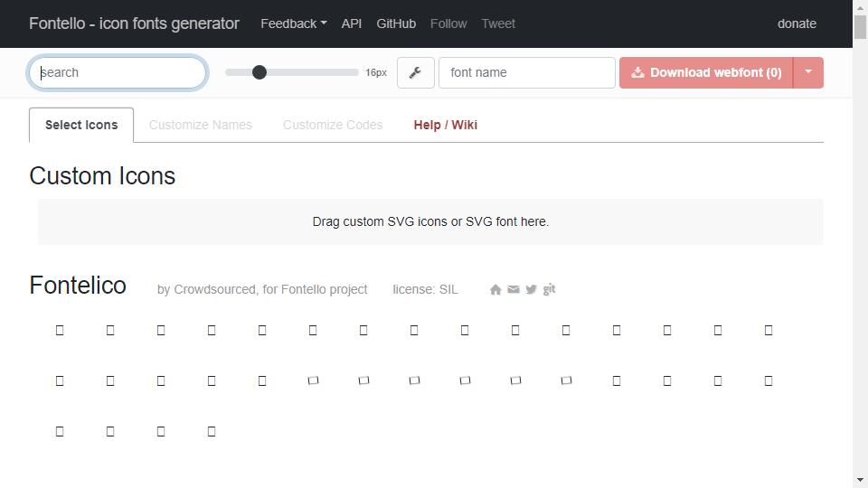Click the Fontello - icon fonts generator title
The width and height of the screenshot is (868, 488).
point(134,23)
